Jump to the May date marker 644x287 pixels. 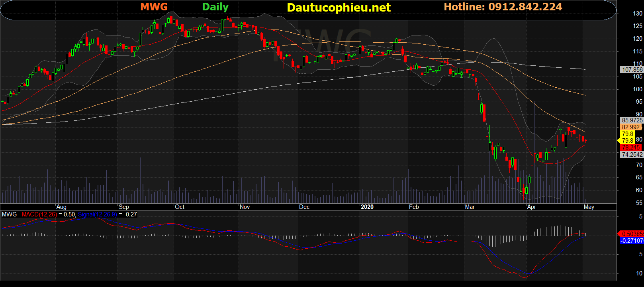coord(589,207)
